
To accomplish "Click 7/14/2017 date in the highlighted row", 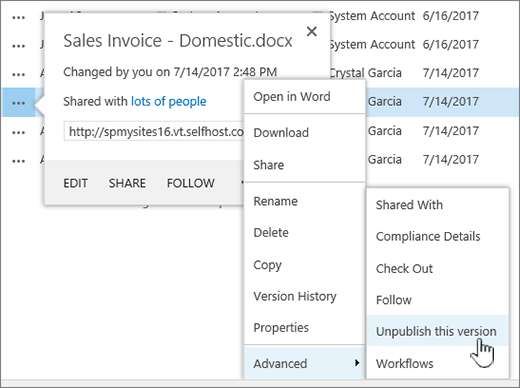I will pyautogui.click(x=451, y=101).
